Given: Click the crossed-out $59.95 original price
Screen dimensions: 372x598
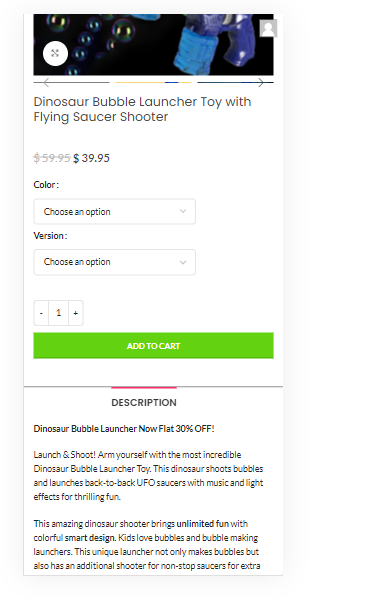Looking at the screenshot, I should 52,158.
